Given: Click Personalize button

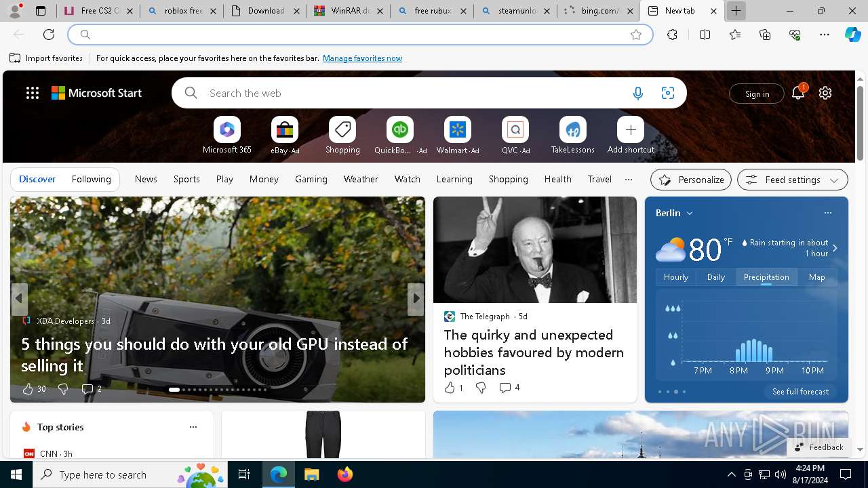Looking at the screenshot, I should (x=691, y=180).
